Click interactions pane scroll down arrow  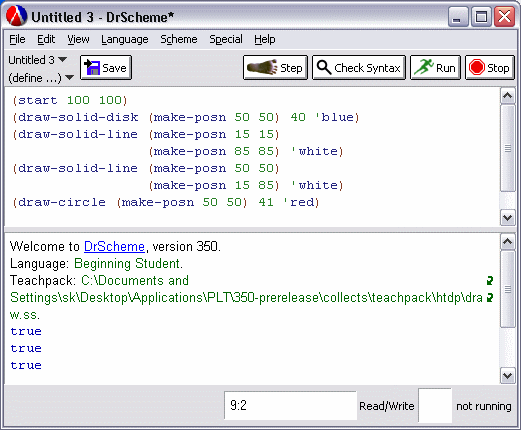[x=507, y=376]
